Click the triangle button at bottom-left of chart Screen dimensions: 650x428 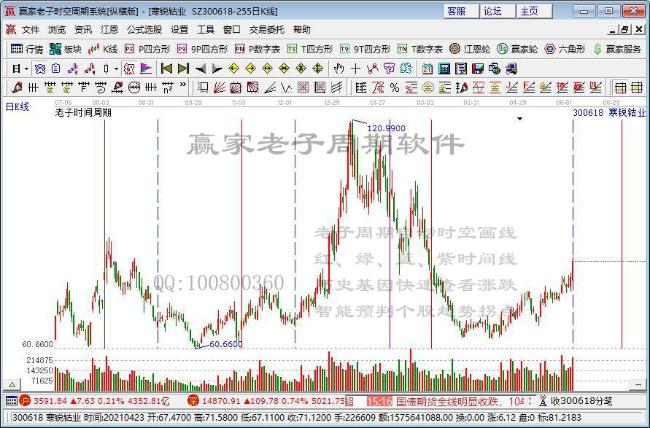pyautogui.click(x=12, y=384)
